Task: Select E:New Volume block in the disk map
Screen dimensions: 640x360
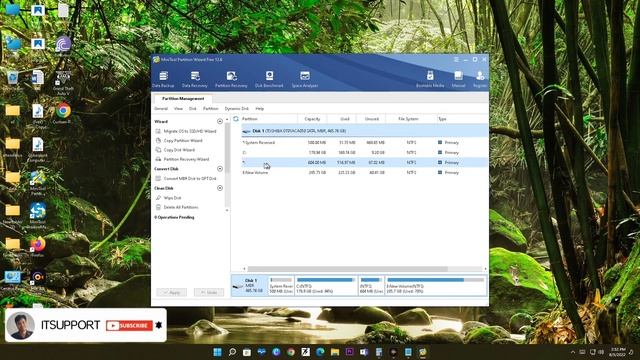Action: [436, 285]
